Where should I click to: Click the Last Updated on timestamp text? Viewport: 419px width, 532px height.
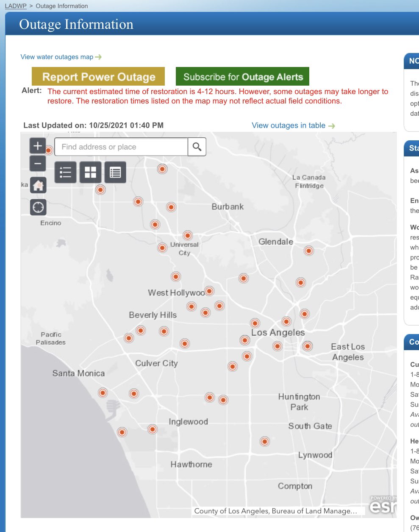[x=93, y=125]
